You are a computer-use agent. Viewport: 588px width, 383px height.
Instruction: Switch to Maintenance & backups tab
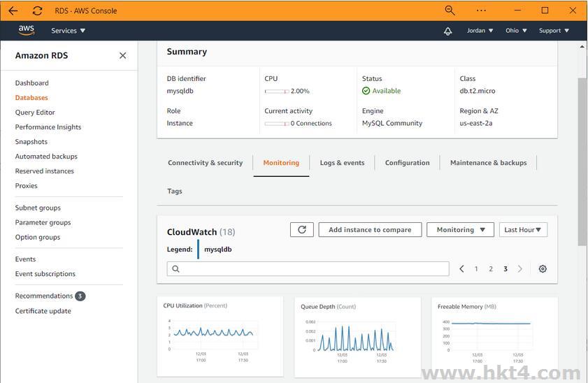pos(488,163)
